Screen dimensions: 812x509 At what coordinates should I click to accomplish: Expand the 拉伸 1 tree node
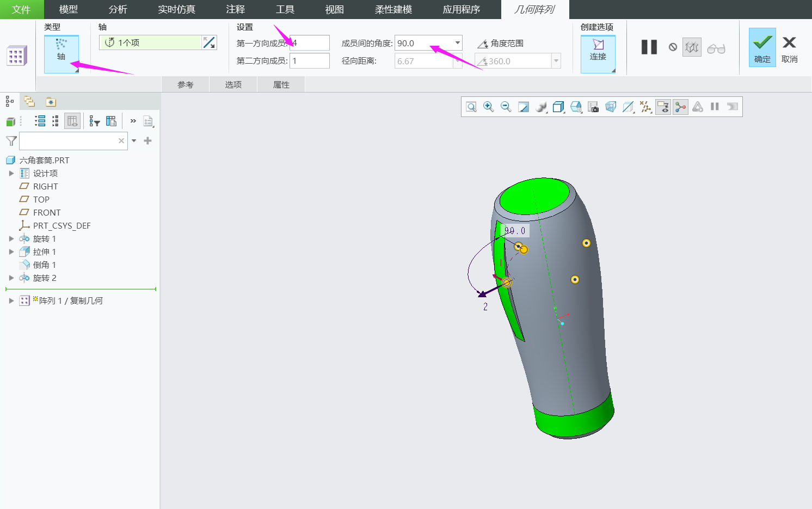coord(11,252)
